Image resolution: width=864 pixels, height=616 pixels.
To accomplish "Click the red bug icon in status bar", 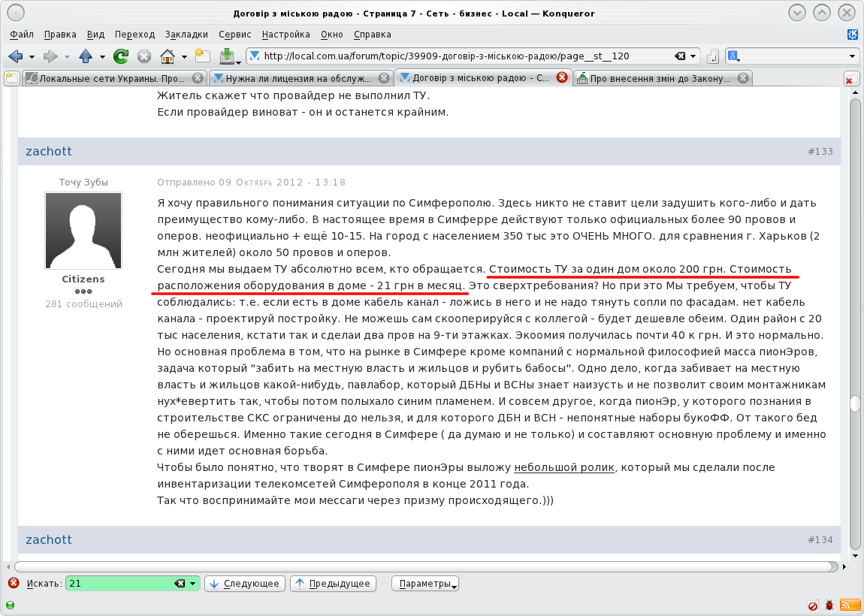I will (829, 605).
